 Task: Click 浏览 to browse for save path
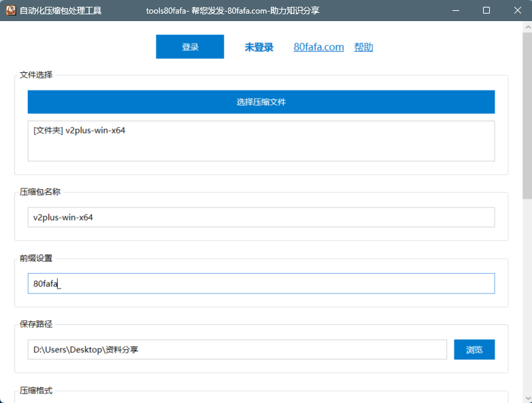click(474, 349)
